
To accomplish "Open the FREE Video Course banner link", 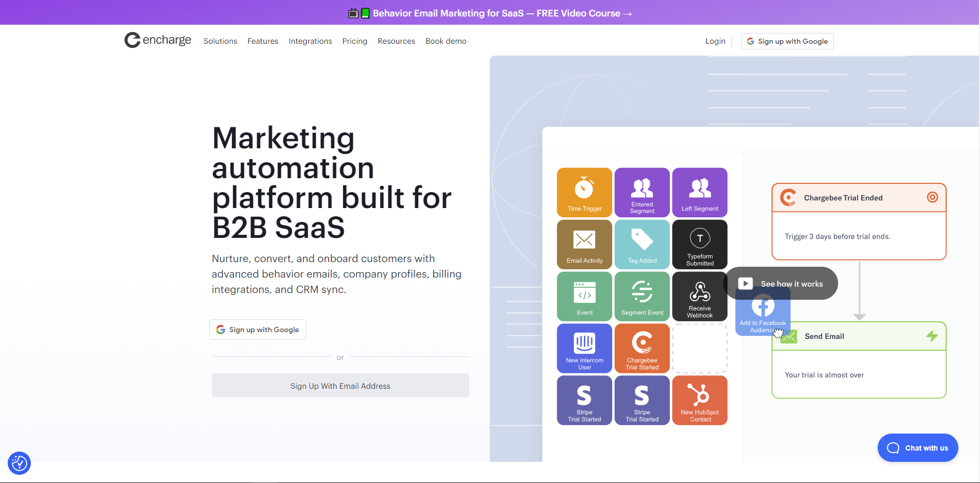I will (x=490, y=13).
